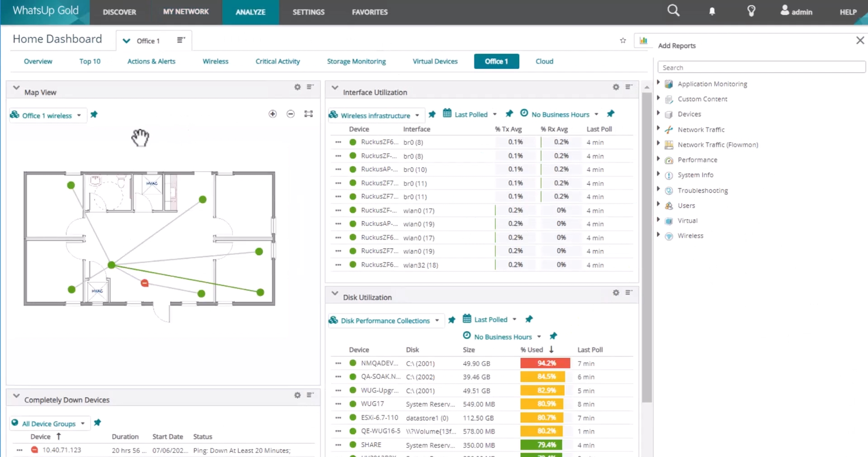Click the 84.5% orange usage bar
The width and height of the screenshot is (868, 457).
click(542, 377)
